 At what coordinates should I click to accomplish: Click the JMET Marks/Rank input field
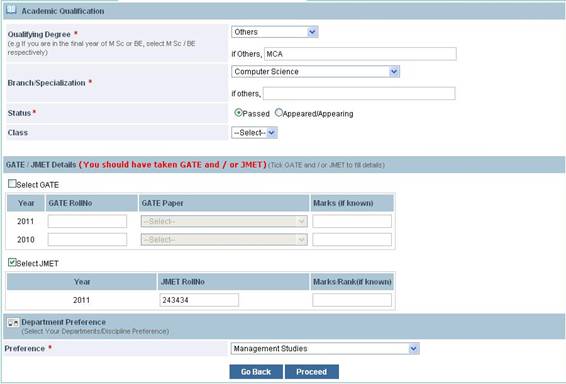pos(352,300)
